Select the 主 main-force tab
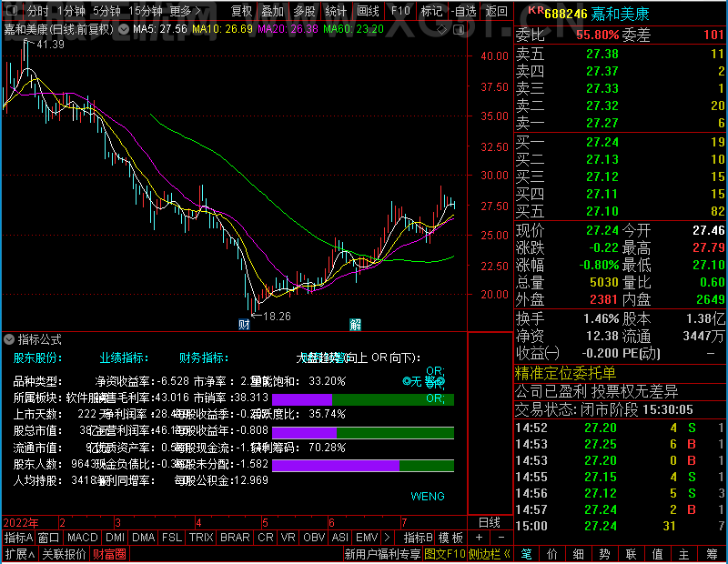 point(684,554)
